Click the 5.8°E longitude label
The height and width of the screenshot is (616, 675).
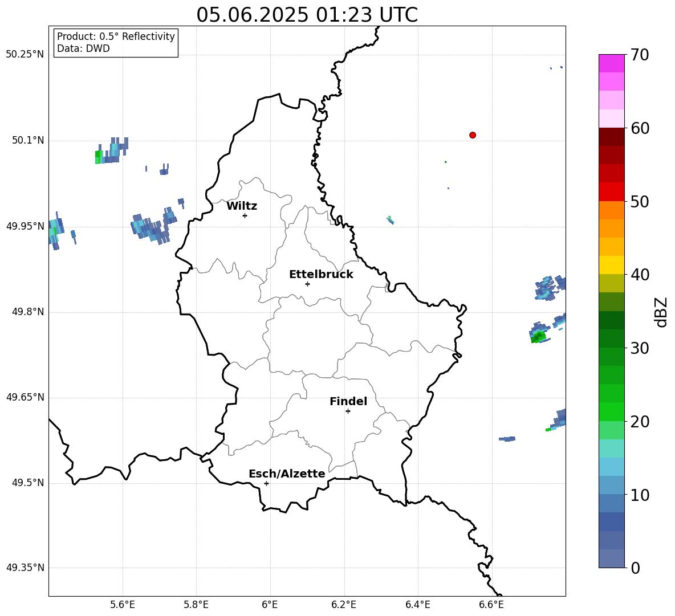click(x=196, y=605)
